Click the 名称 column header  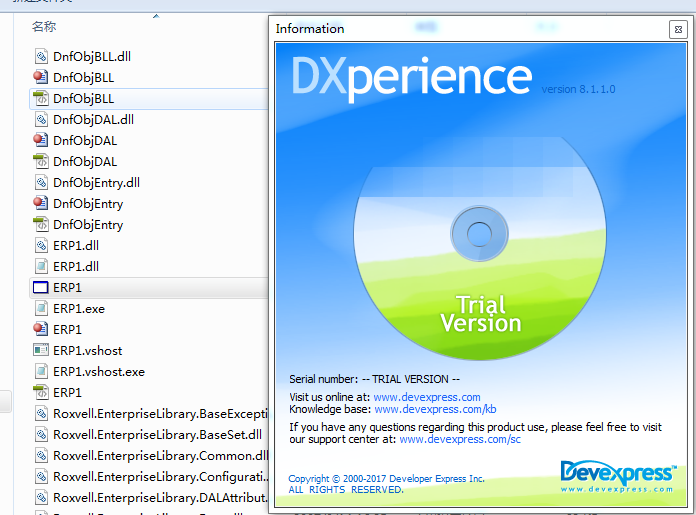(x=44, y=27)
